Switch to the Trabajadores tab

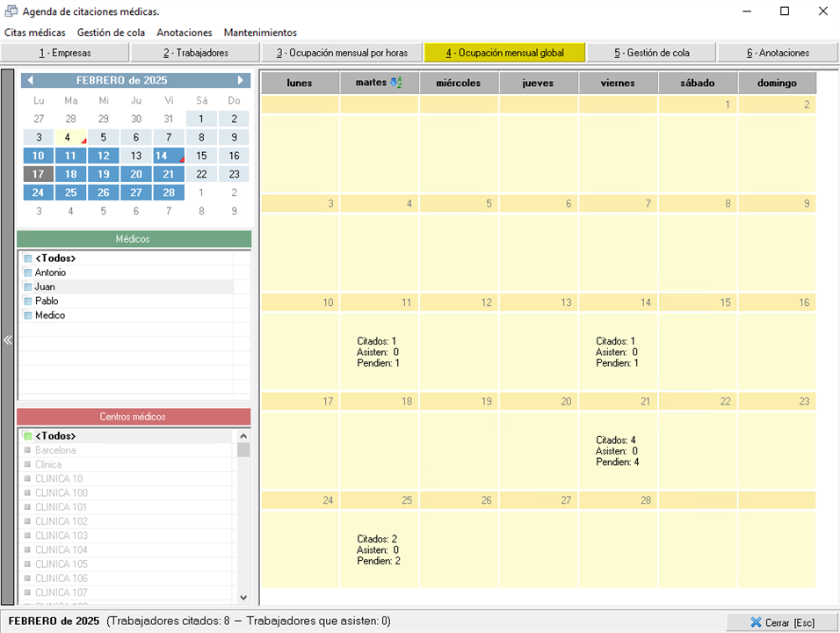click(x=196, y=53)
